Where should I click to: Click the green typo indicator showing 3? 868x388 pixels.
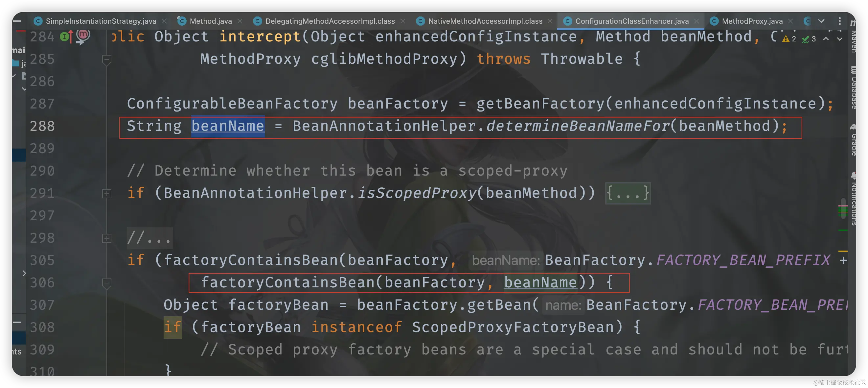[x=809, y=39]
